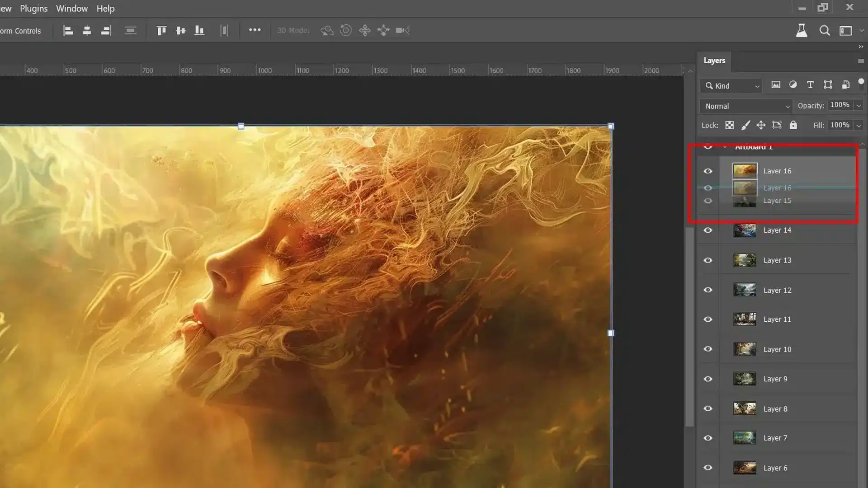Image resolution: width=868 pixels, height=488 pixels.
Task: Open the Window menu
Action: point(72,9)
